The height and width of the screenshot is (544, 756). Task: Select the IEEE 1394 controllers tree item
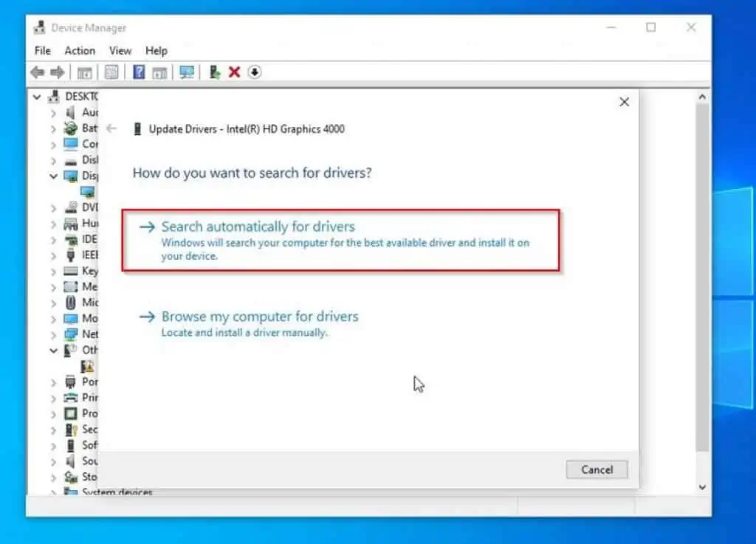click(x=81, y=255)
